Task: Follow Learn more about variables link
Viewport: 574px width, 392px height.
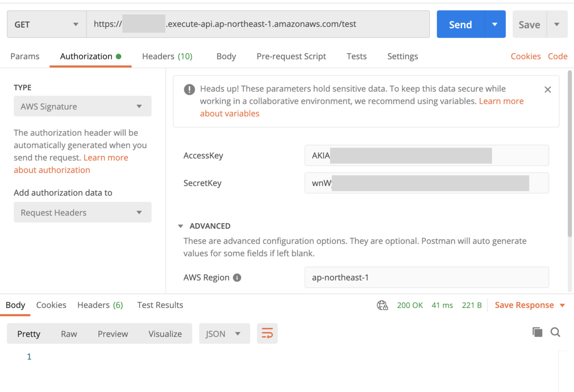Action: point(362,107)
